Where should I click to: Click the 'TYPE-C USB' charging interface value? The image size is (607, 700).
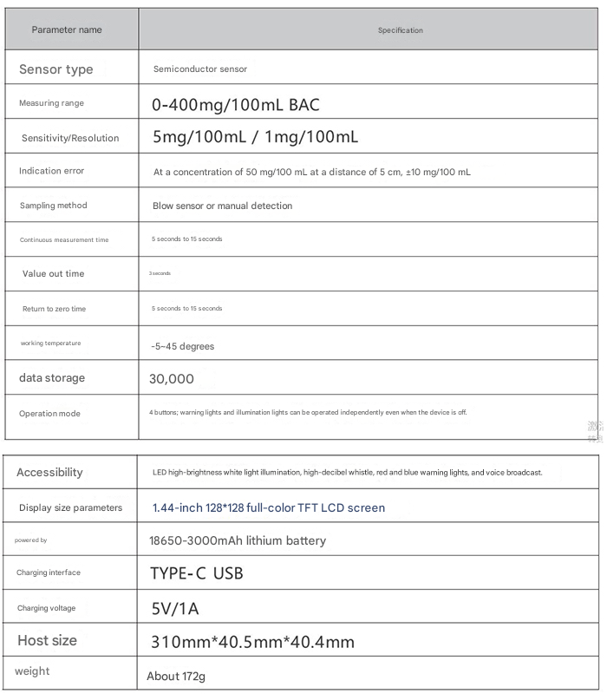pos(197,573)
